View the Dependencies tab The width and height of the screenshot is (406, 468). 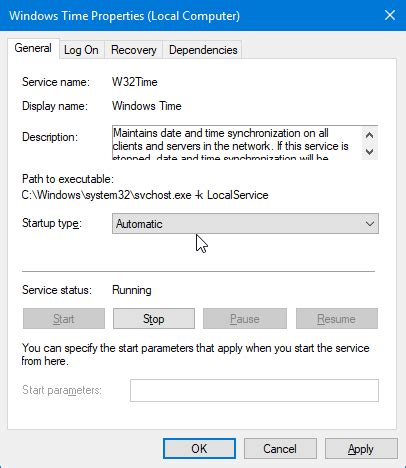coord(203,50)
